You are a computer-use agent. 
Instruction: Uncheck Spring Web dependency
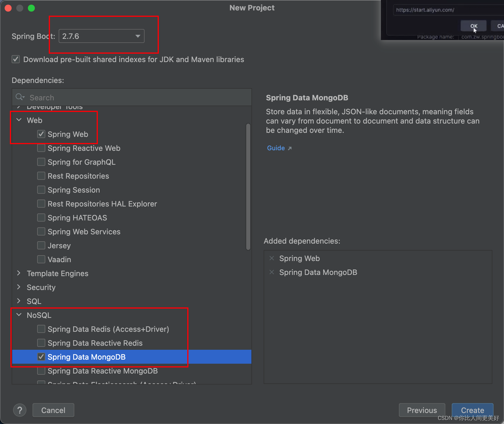click(41, 134)
